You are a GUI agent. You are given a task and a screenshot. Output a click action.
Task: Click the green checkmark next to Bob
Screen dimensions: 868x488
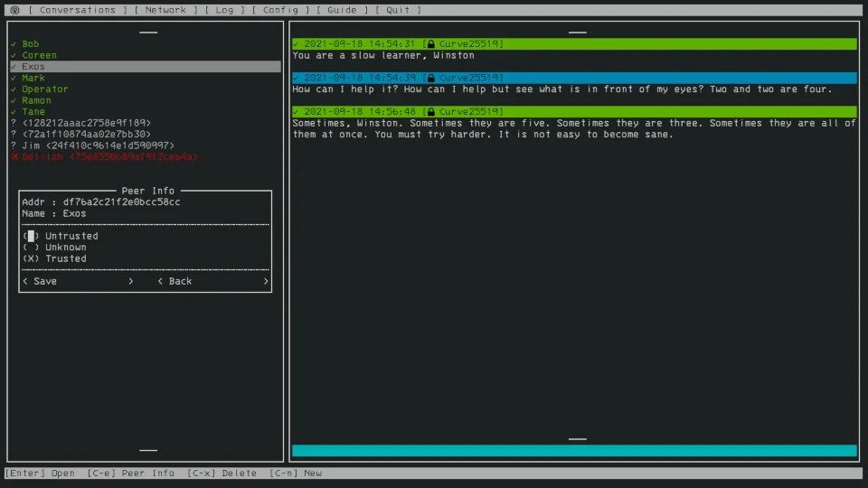point(14,44)
